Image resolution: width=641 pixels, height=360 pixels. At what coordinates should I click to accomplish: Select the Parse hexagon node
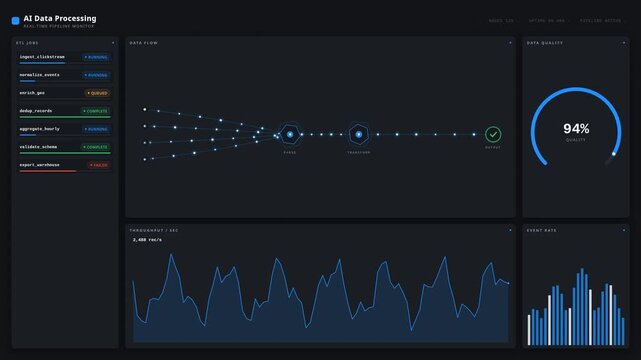pyautogui.click(x=290, y=134)
